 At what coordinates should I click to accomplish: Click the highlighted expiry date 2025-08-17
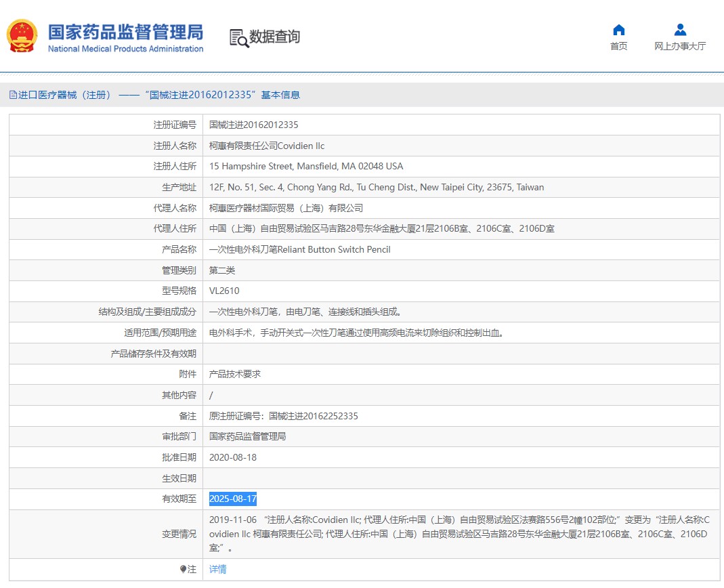point(233,499)
